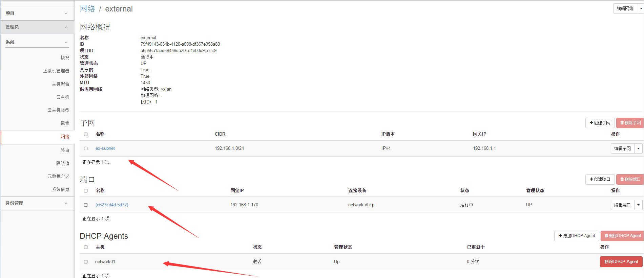Click the 编辑子网 button

622,148
